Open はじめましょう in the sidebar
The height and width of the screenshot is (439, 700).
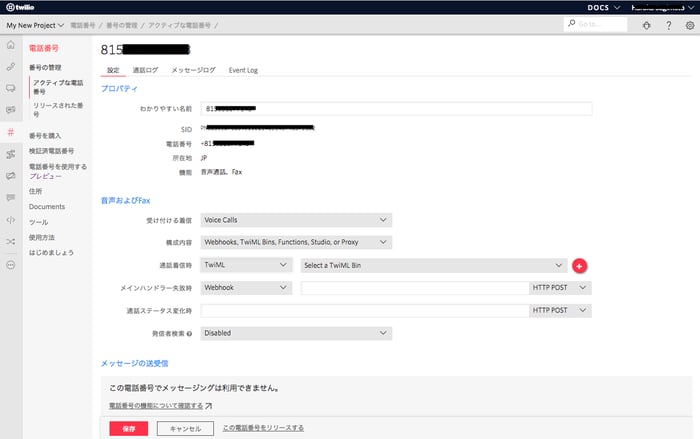point(51,252)
